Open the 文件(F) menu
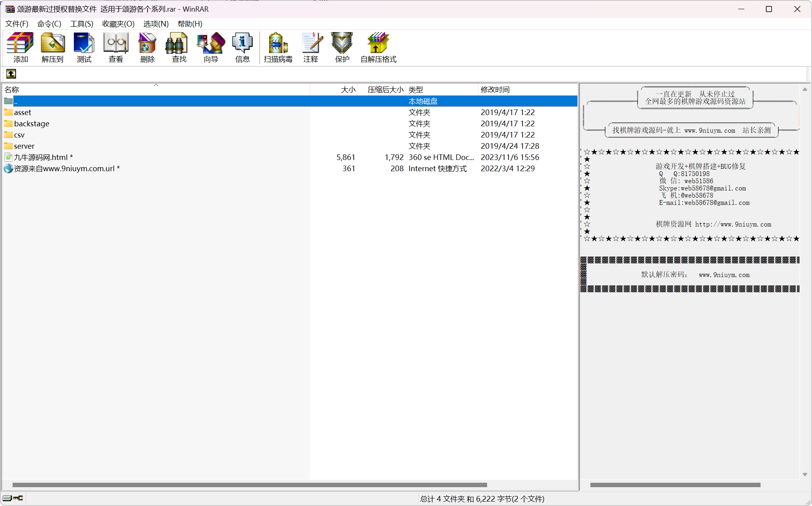Image resolution: width=812 pixels, height=506 pixels. point(17,24)
